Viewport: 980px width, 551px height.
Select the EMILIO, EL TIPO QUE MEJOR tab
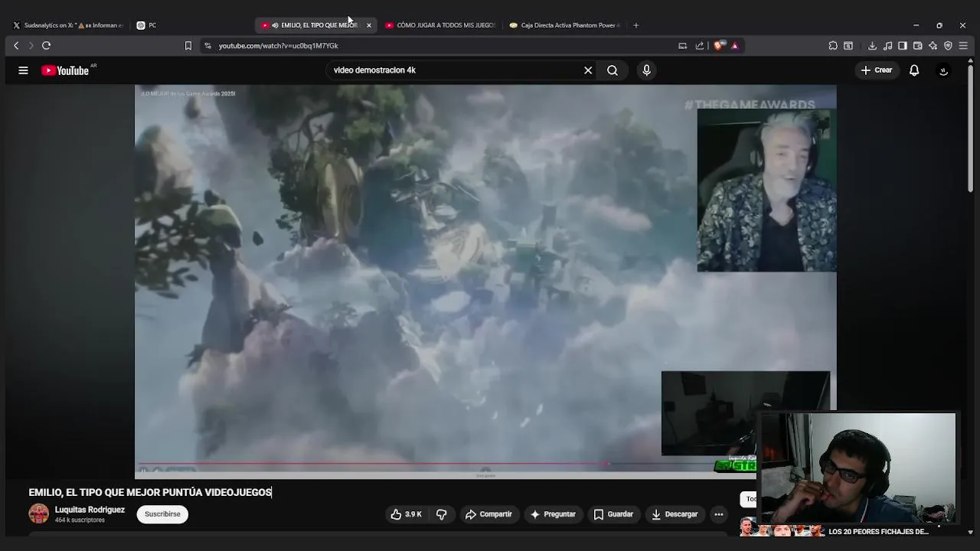coord(315,25)
